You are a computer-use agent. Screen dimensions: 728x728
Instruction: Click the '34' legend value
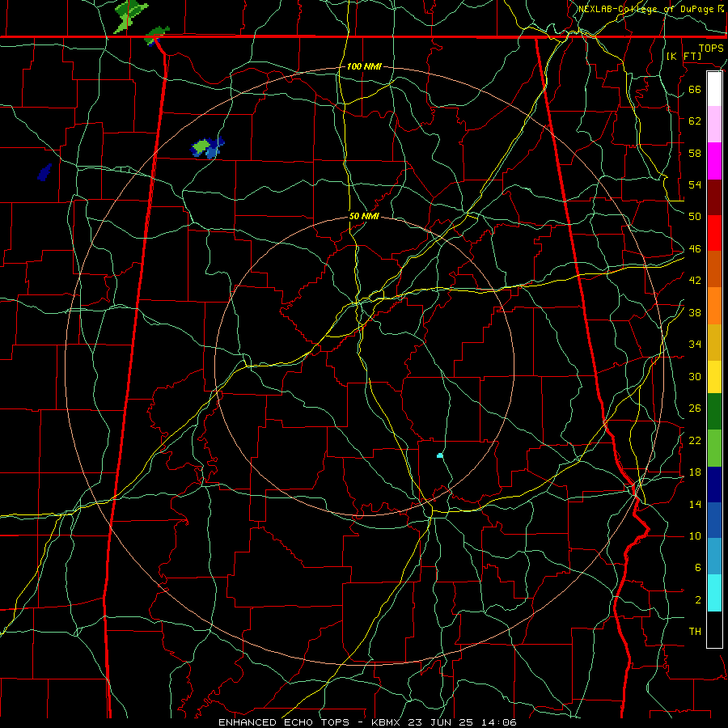click(x=695, y=344)
